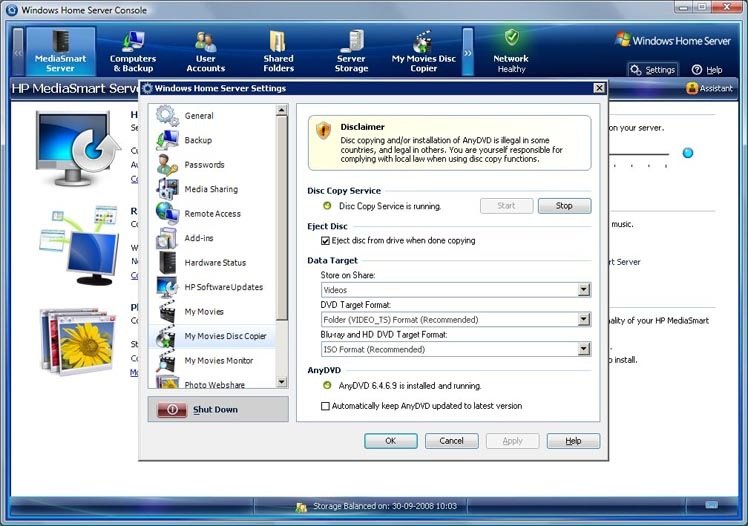Image resolution: width=748 pixels, height=526 pixels.
Task: Select the Backup icon in settings list
Action: 167,140
